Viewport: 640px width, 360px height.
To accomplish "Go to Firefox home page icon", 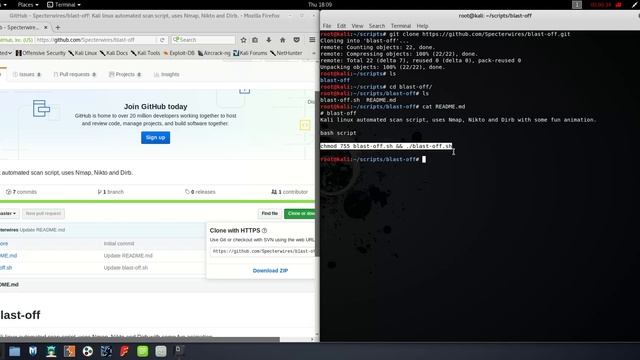I will [x=282, y=40].
